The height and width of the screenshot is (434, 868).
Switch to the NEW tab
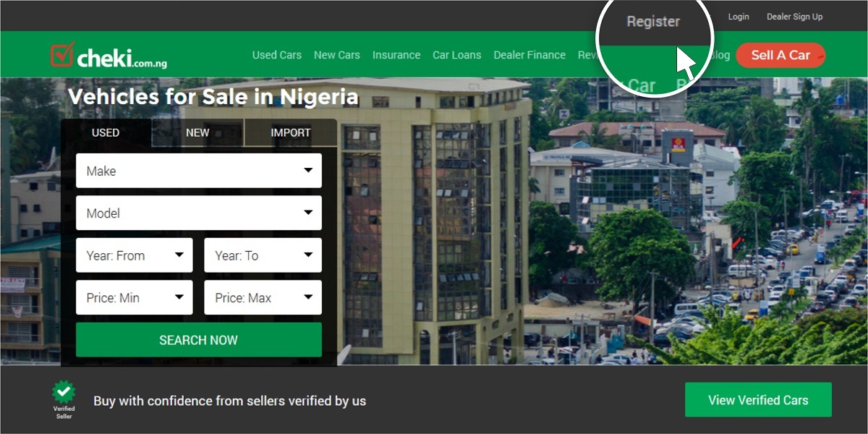point(197,132)
